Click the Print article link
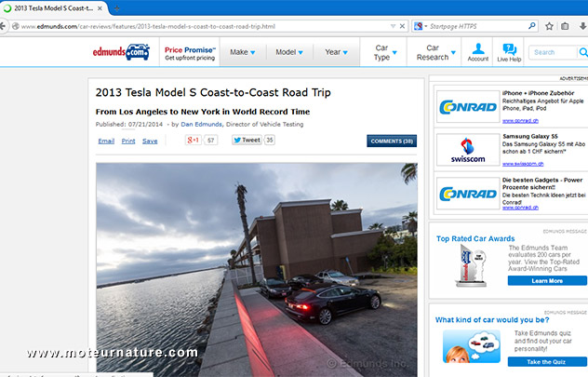This screenshot has height=377, width=588. (128, 141)
